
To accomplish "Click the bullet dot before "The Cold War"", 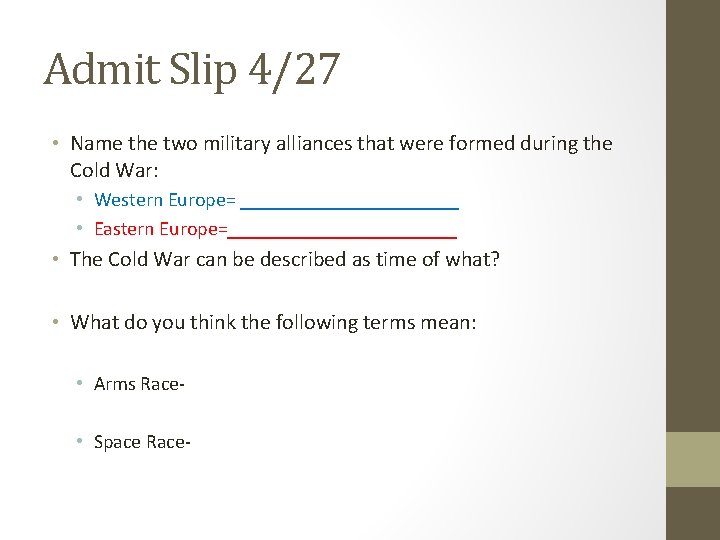I will coord(57,260).
